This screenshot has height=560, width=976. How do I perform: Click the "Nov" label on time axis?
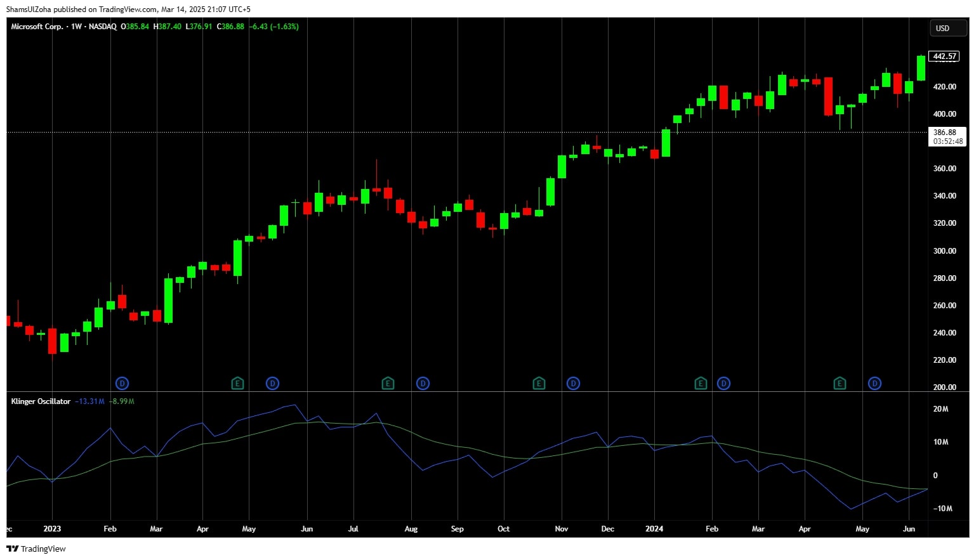pyautogui.click(x=562, y=529)
